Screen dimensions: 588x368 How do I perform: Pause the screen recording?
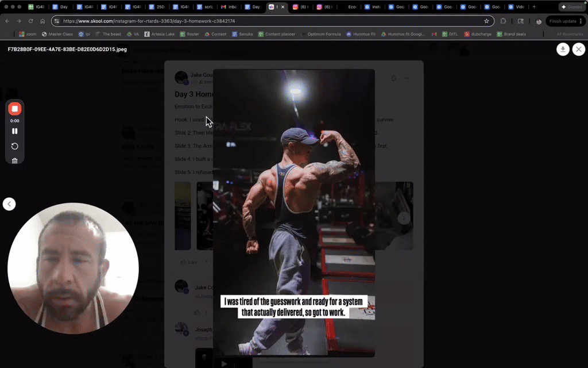click(x=14, y=131)
